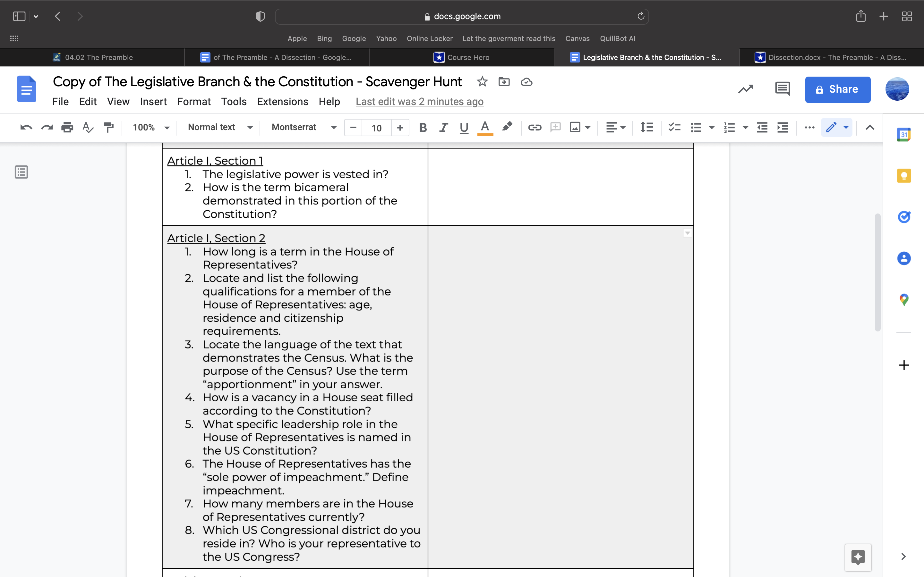Open Google Keep in the side panel
Image resolution: width=924 pixels, height=577 pixels.
(904, 176)
